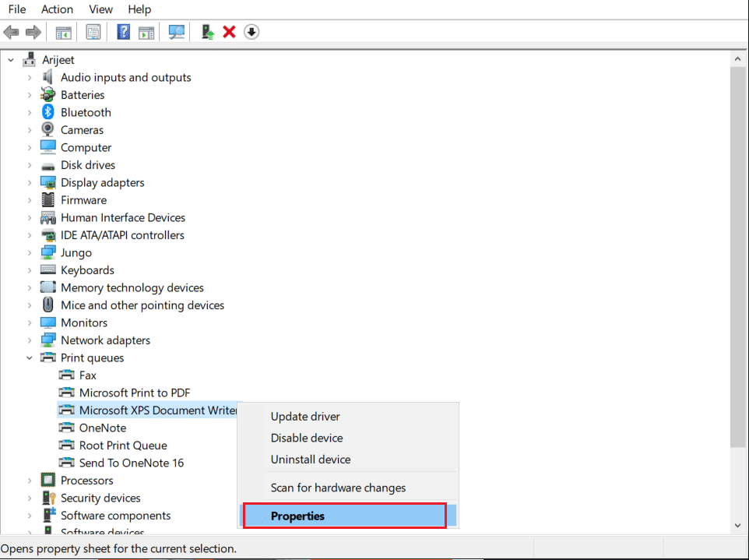The height and width of the screenshot is (560, 749).
Task: Choose Scan for hardware changes menu entry
Action: coord(348,488)
